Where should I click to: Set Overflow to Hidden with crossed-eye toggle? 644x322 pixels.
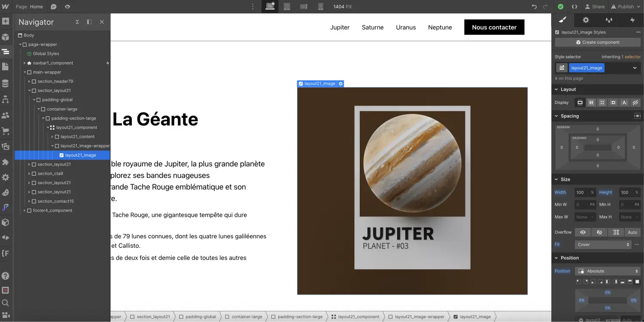(x=599, y=232)
